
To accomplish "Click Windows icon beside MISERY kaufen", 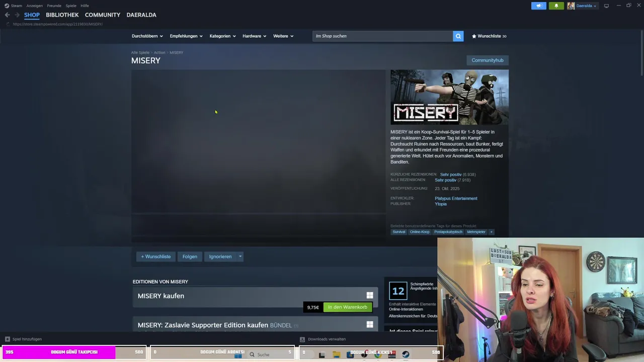I will [x=370, y=296].
